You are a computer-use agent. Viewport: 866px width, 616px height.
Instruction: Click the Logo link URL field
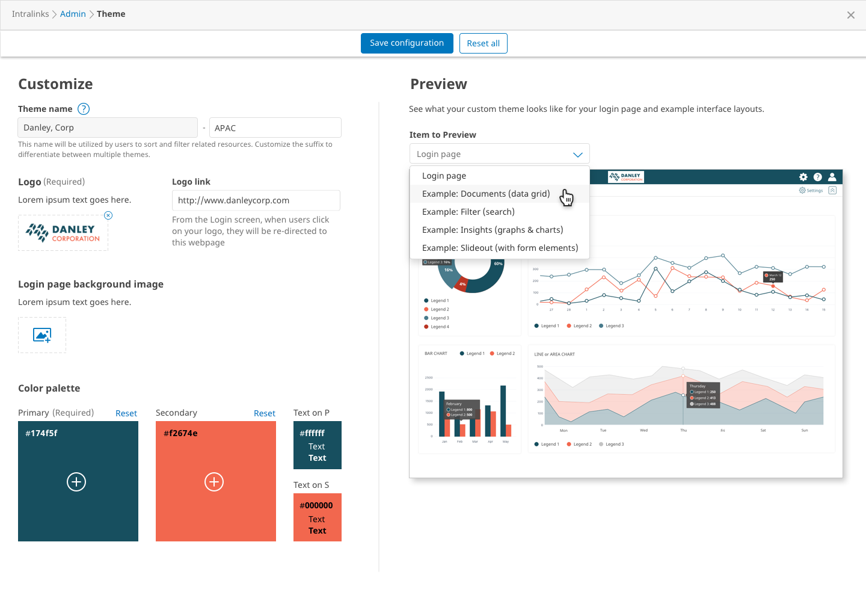(256, 200)
